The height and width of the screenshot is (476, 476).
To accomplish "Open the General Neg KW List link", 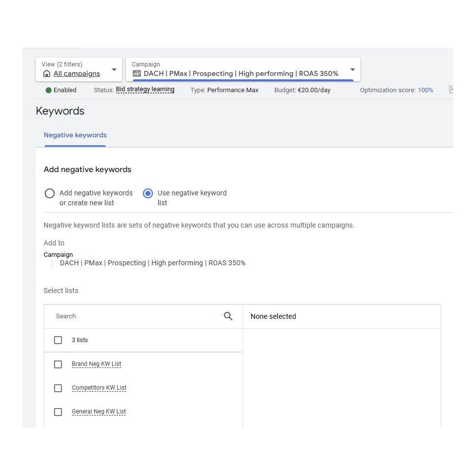I will (x=99, y=412).
